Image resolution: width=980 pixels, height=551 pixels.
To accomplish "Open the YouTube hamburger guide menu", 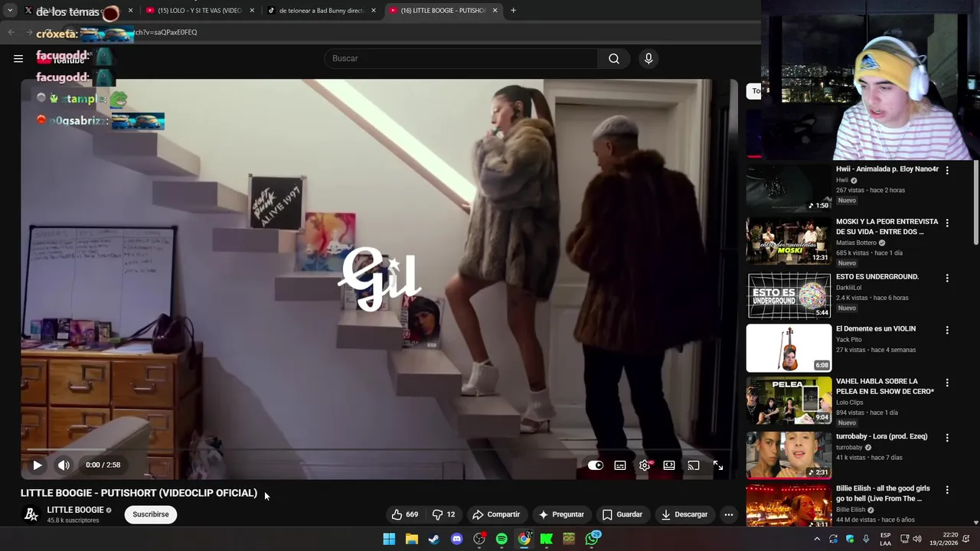I will (x=18, y=58).
